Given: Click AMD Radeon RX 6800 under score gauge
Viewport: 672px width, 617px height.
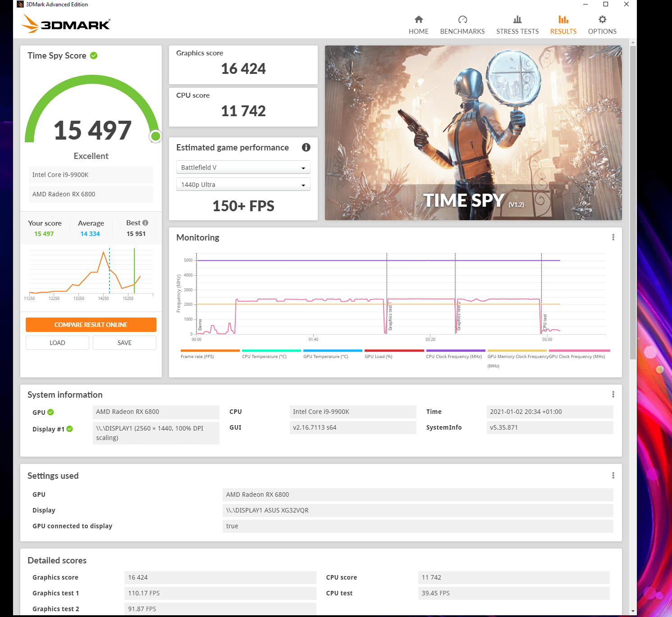Looking at the screenshot, I should [x=91, y=194].
